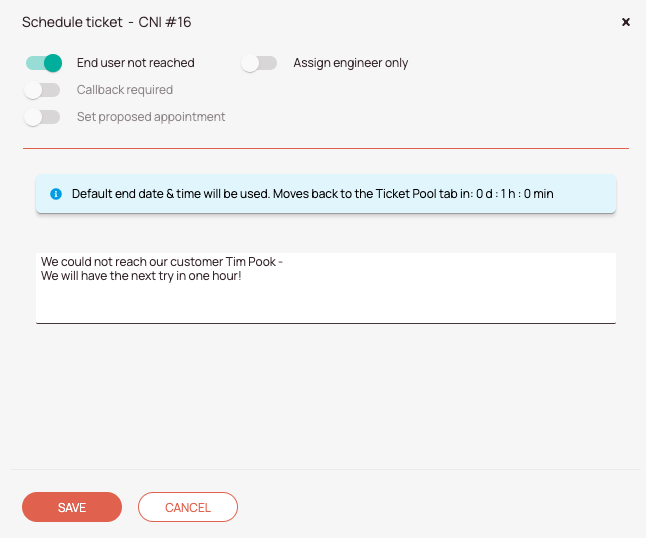Click the 'next try in one hour' line
Image resolution: width=646 pixels, height=538 pixels.
coord(141,276)
